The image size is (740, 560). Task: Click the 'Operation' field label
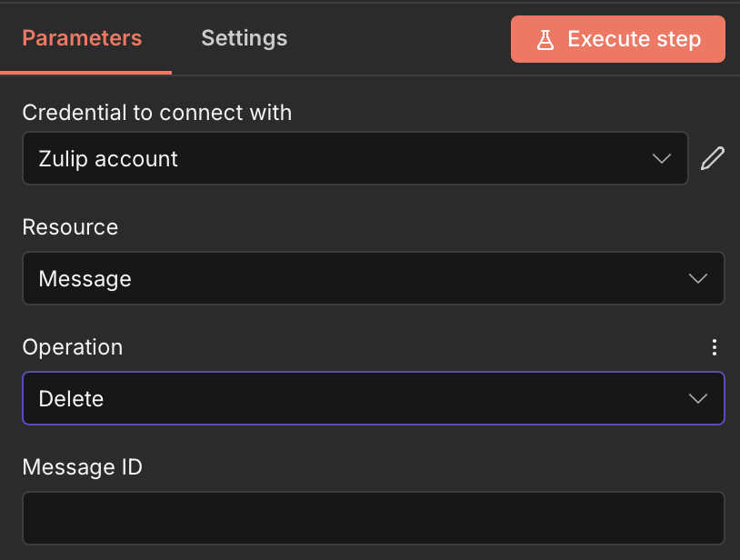pos(73,347)
